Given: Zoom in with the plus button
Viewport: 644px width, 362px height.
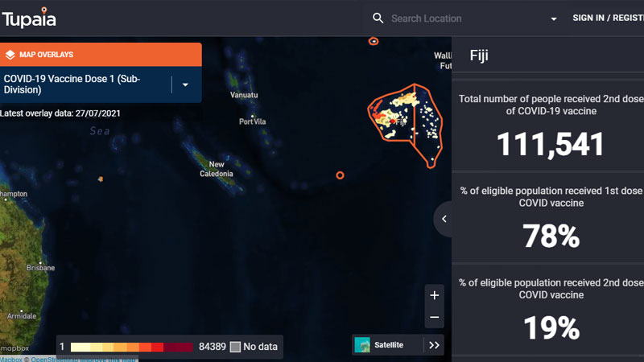Looking at the screenshot, I should pyautogui.click(x=434, y=295).
